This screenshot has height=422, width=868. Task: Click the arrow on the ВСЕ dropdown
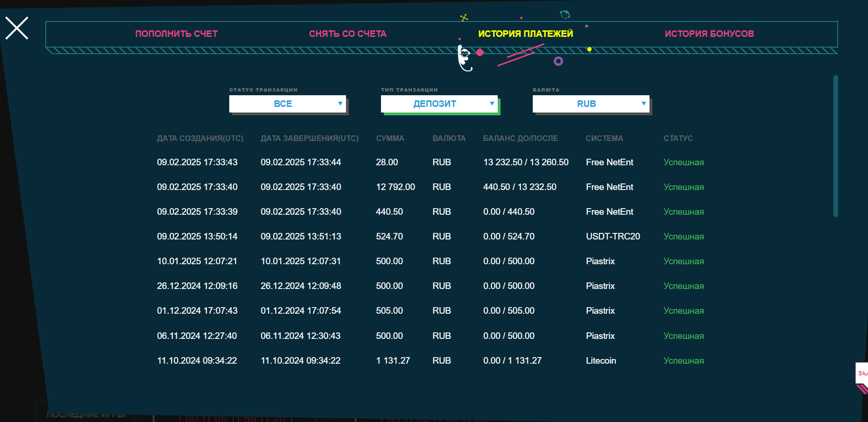340,104
